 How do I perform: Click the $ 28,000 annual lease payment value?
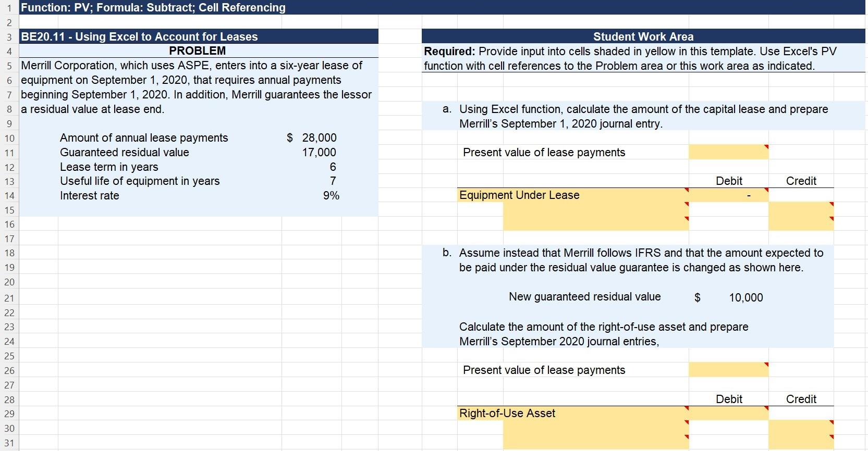(312, 137)
